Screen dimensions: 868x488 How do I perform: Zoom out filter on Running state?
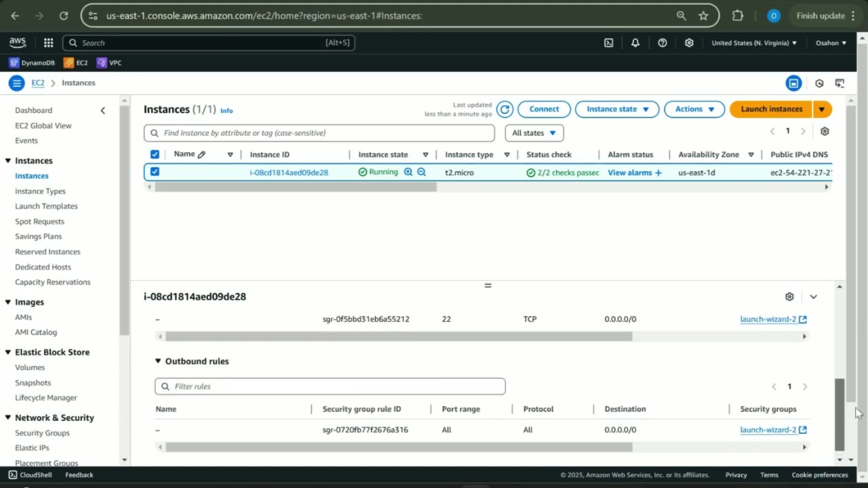[x=421, y=172]
